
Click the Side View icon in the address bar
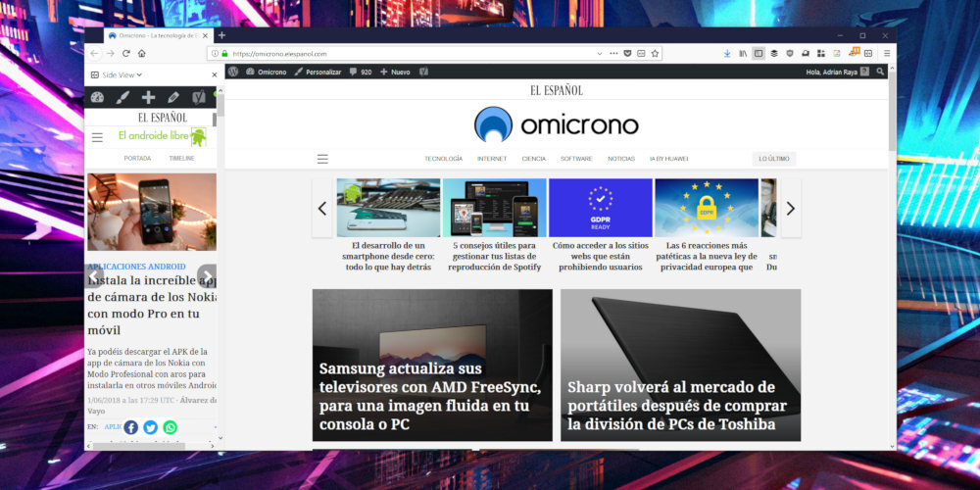(x=641, y=54)
